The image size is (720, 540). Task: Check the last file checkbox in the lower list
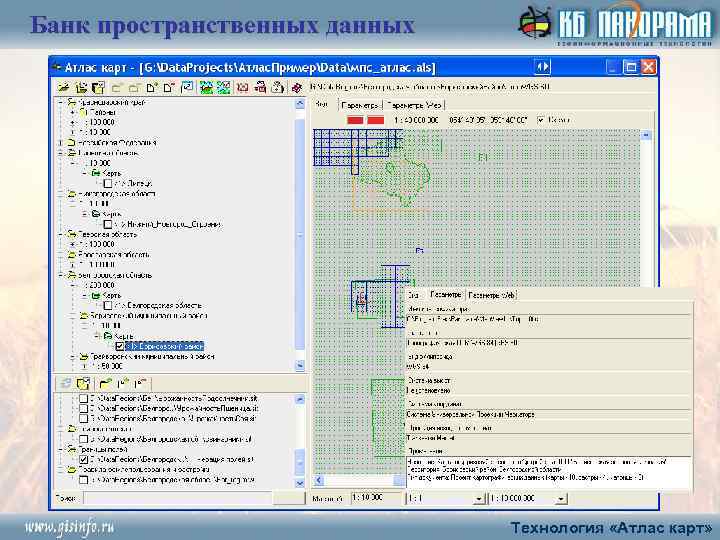[84, 479]
